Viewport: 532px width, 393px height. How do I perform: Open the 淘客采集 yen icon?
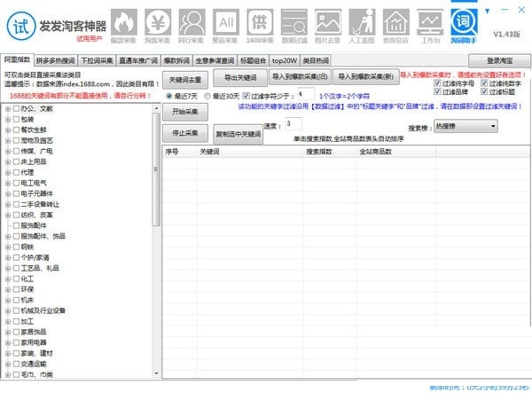pyautogui.click(x=158, y=22)
